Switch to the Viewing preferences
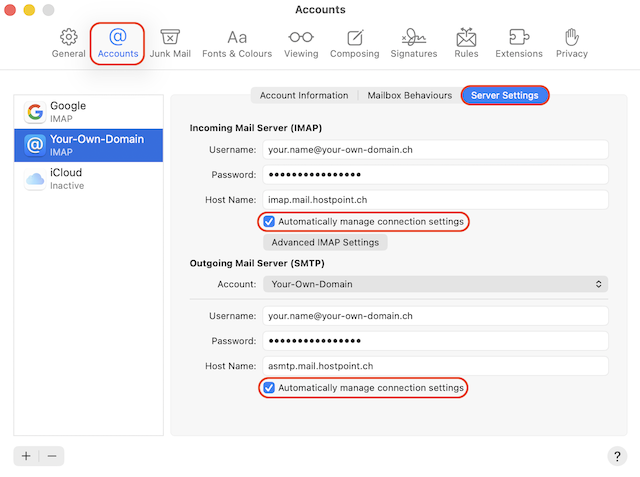This screenshot has width=640, height=477. click(x=301, y=43)
